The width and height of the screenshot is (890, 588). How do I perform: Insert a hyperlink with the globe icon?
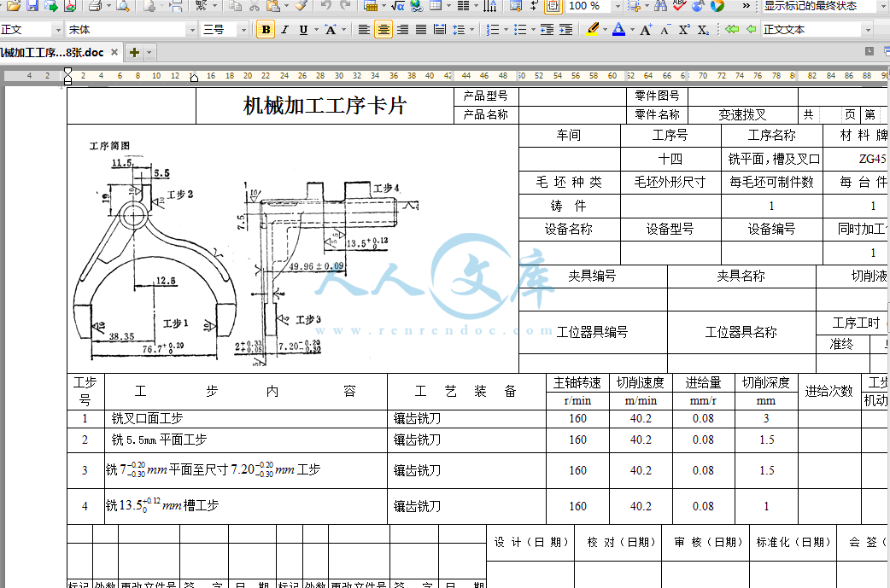tap(417, 6)
